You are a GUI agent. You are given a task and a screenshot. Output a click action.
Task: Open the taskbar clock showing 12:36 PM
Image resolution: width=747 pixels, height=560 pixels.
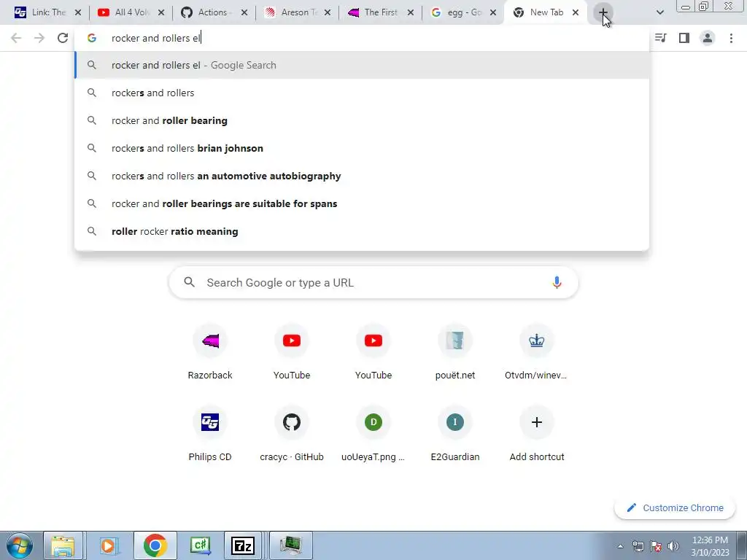click(710, 546)
